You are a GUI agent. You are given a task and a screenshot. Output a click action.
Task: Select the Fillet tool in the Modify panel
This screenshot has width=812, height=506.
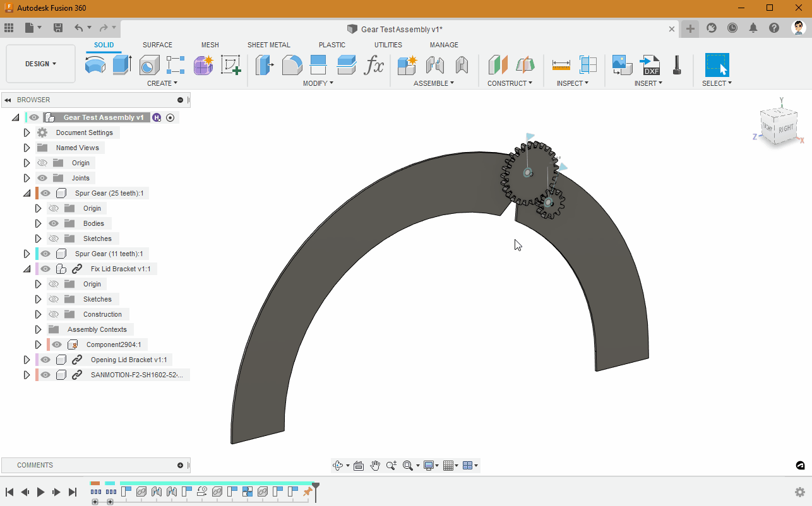coord(291,64)
